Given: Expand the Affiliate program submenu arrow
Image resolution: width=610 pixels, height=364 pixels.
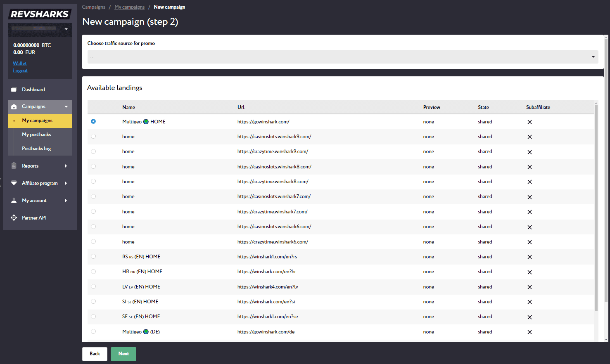Looking at the screenshot, I should 66,183.
